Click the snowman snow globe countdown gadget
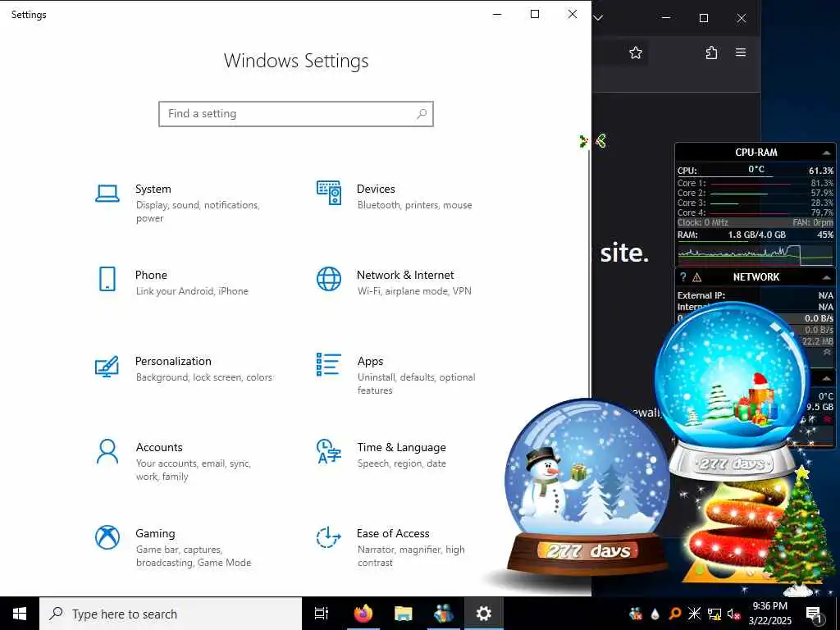This screenshot has width=840, height=630. click(587, 486)
